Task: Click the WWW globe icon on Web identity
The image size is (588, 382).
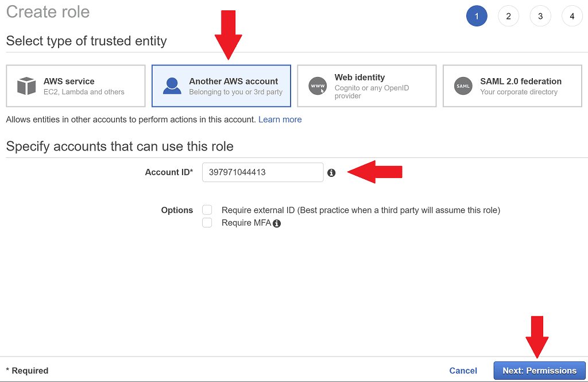Action: coord(317,85)
